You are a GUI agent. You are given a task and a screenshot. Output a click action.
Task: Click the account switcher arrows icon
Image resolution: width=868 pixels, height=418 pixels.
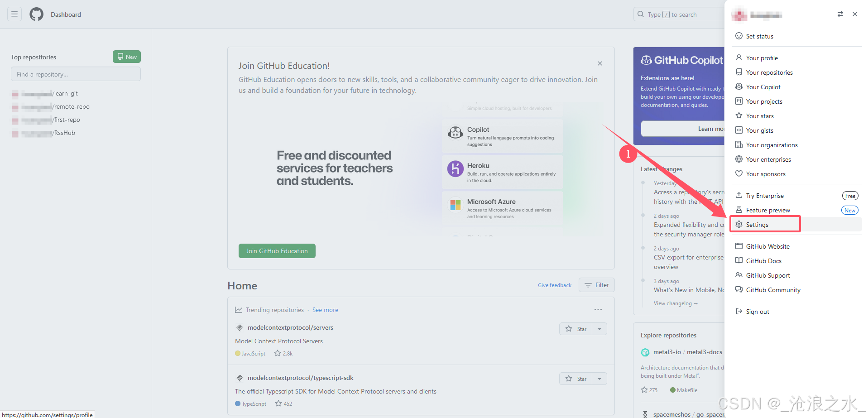840,14
